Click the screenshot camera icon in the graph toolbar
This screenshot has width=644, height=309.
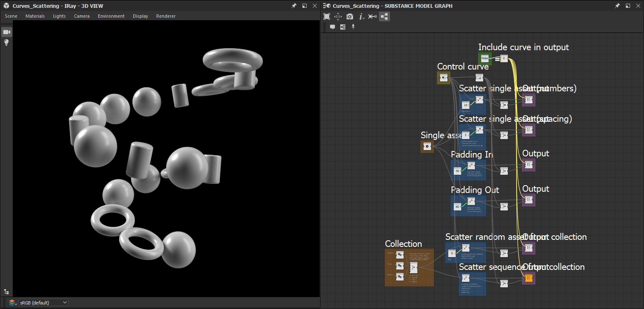349,16
